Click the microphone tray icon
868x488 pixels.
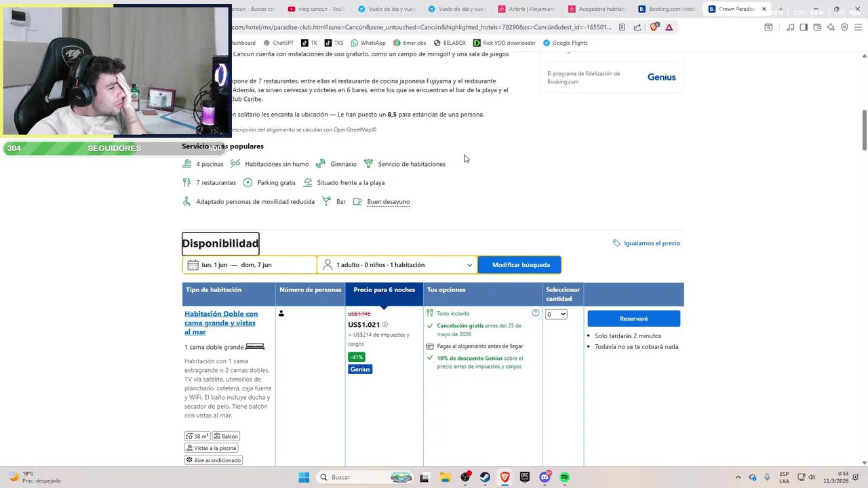767,477
